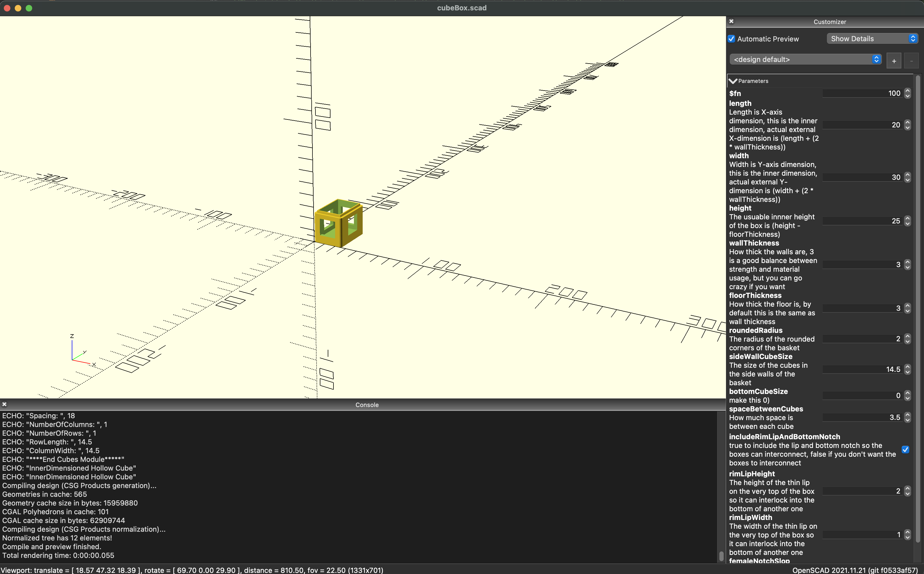Open the Show Details dropdown
This screenshot has height=574, width=924.
coord(872,38)
